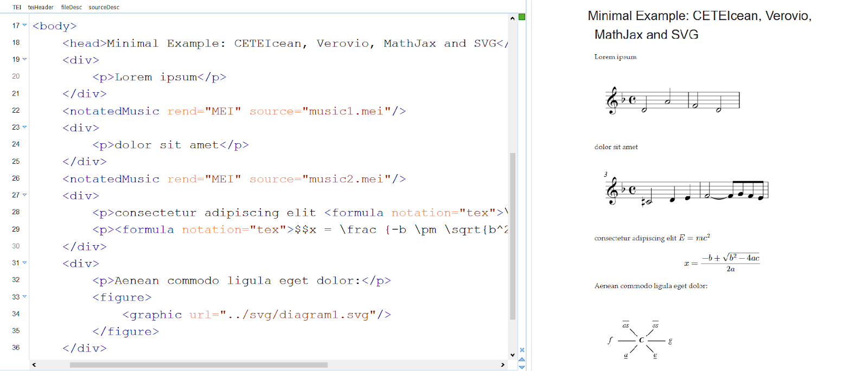868x371 pixels.
Task: Click the blue previous-marker up triangle
Action: (522, 360)
